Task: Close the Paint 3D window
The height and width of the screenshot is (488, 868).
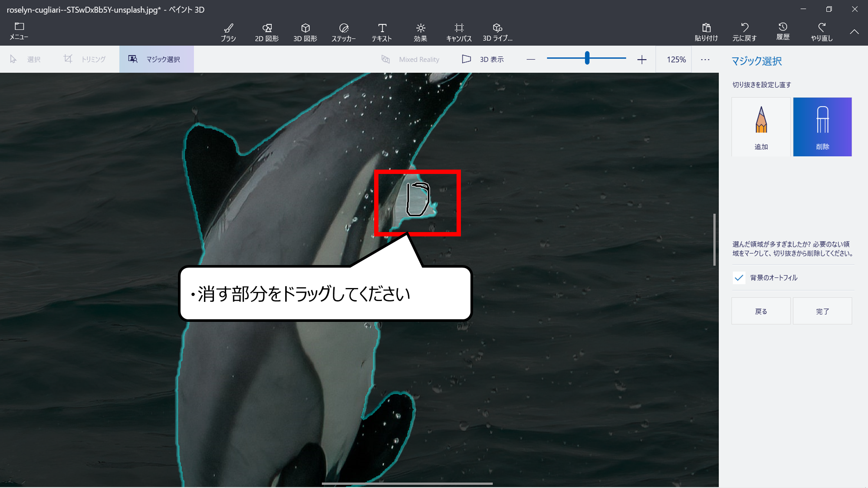Action: (x=855, y=9)
